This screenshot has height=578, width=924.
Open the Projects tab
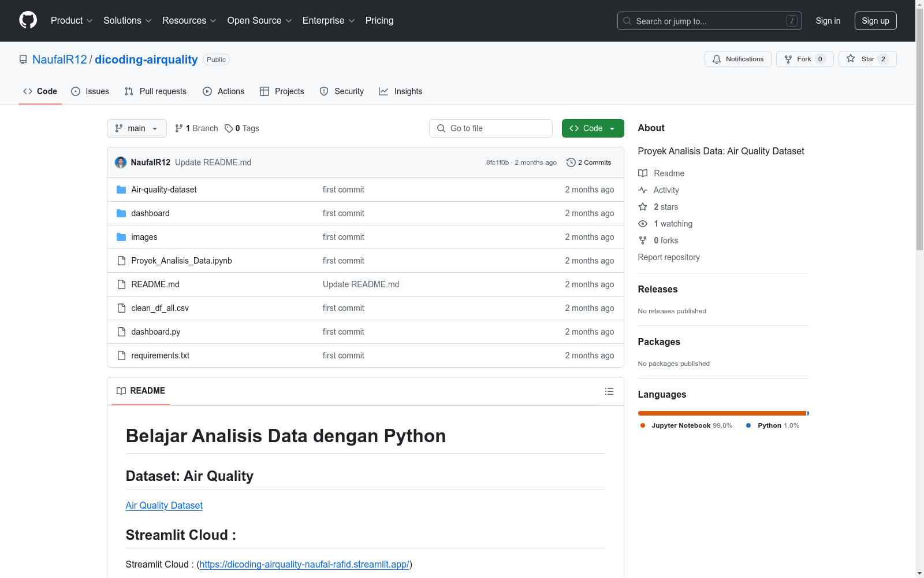click(x=282, y=91)
